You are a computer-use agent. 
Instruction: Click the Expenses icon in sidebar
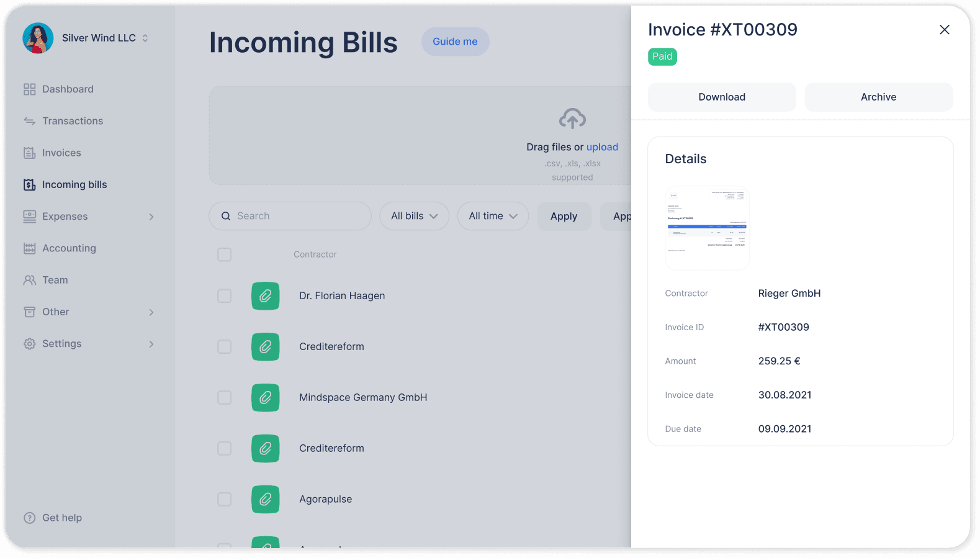(29, 216)
